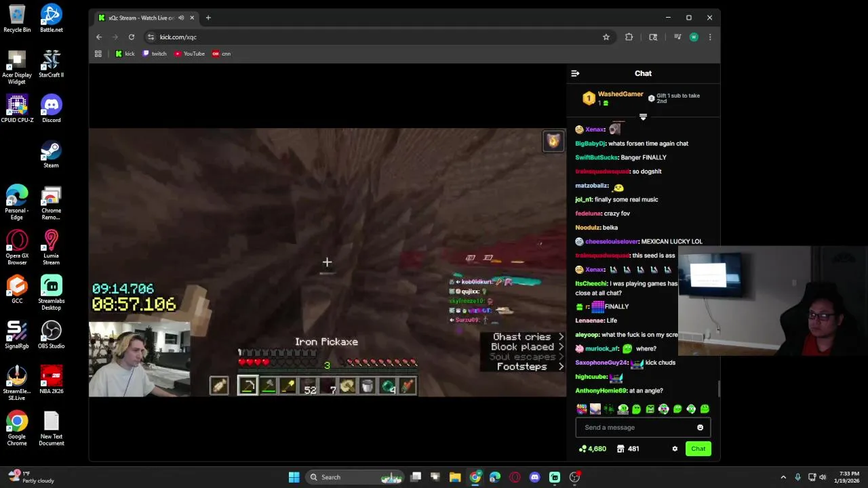Open New Text Document file

point(52,429)
